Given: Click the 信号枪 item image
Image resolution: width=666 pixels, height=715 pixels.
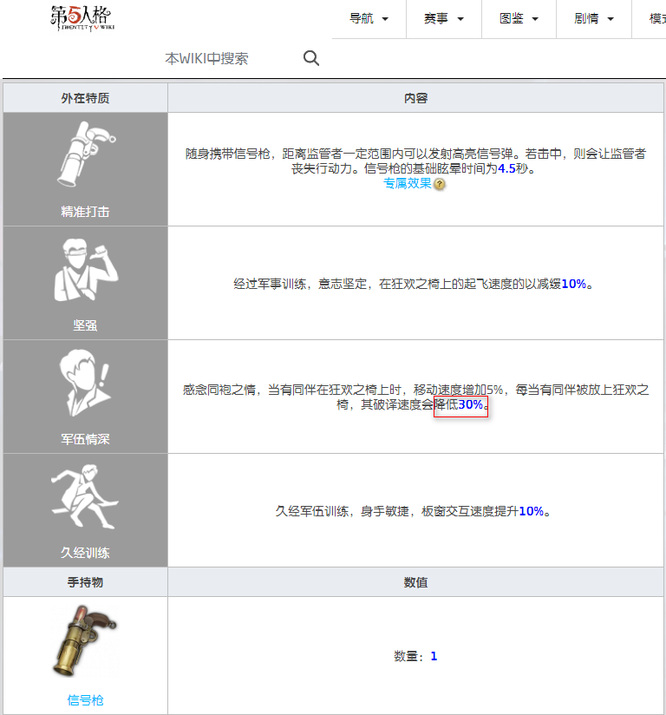Looking at the screenshot, I should 85,641.
